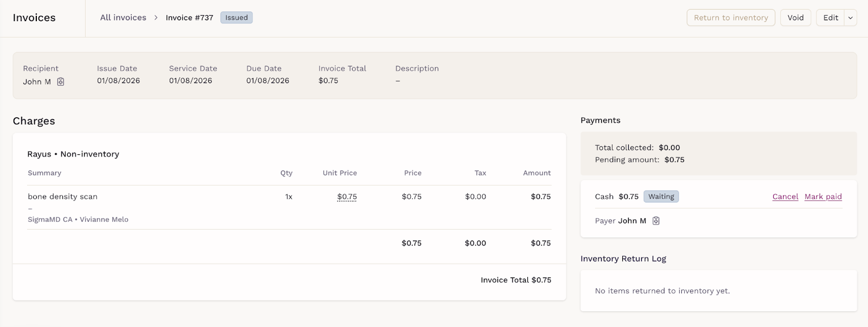Viewport: 868px width, 327px height.
Task: Click the Issued status badge
Action: [x=237, y=18]
